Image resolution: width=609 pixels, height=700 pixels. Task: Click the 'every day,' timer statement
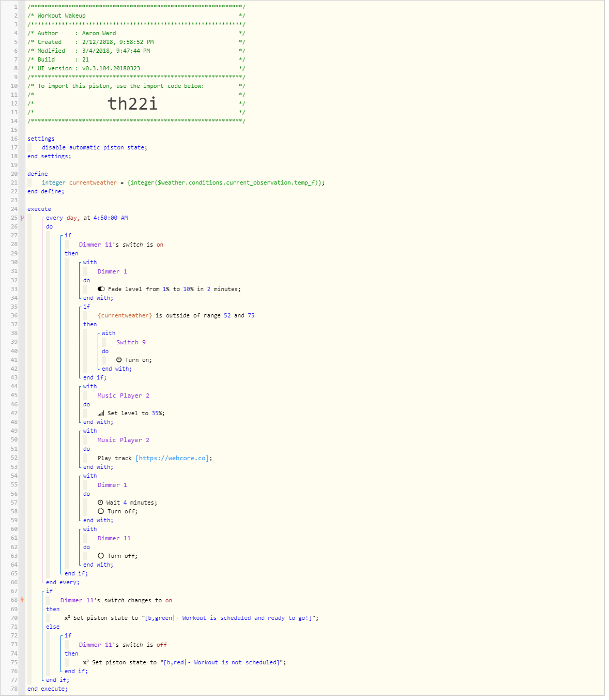[63, 218]
